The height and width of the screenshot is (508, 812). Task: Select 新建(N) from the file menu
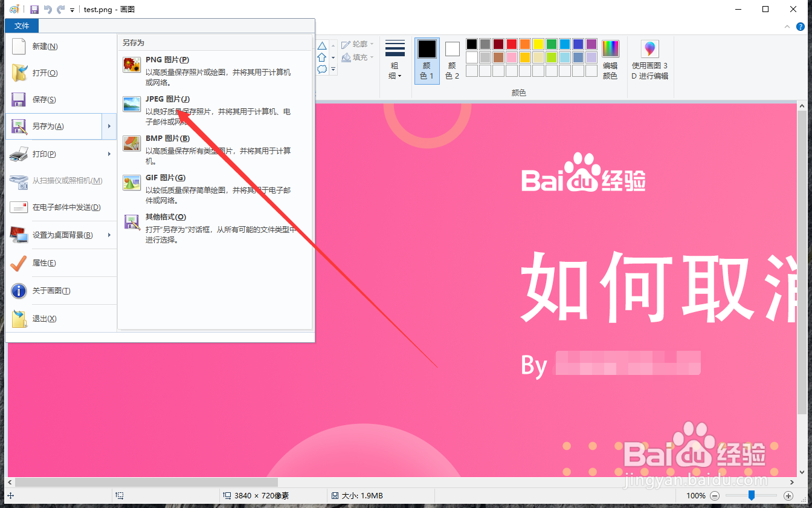tap(61, 47)
